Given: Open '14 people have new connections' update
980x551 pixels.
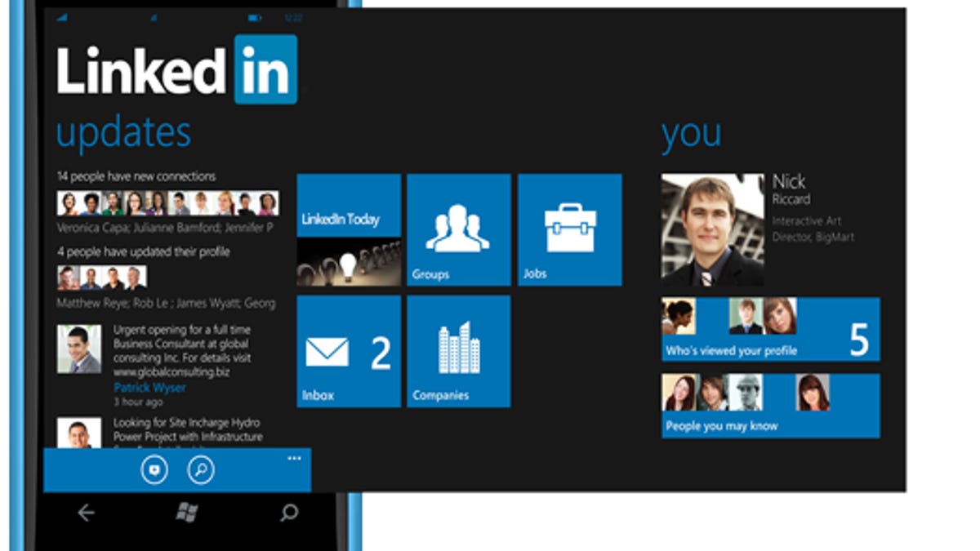Looking at the screenshot, I should [x=136, y=176].
